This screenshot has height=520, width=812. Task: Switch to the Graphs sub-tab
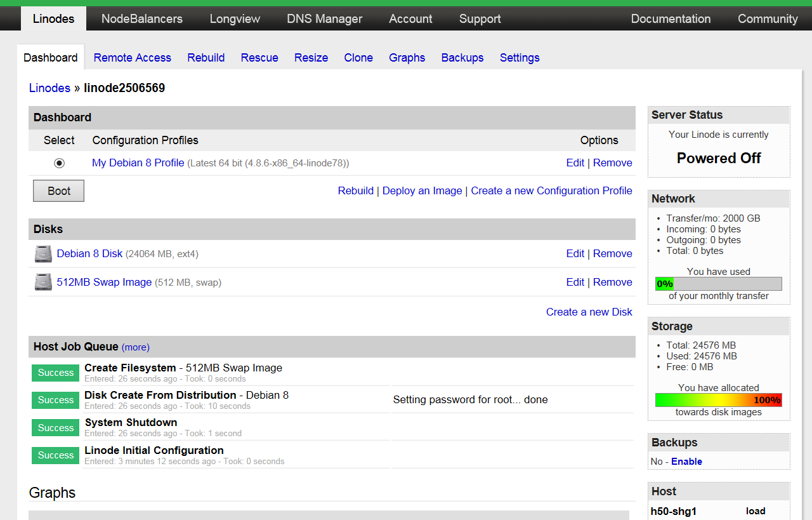click(x=407, y=58)
